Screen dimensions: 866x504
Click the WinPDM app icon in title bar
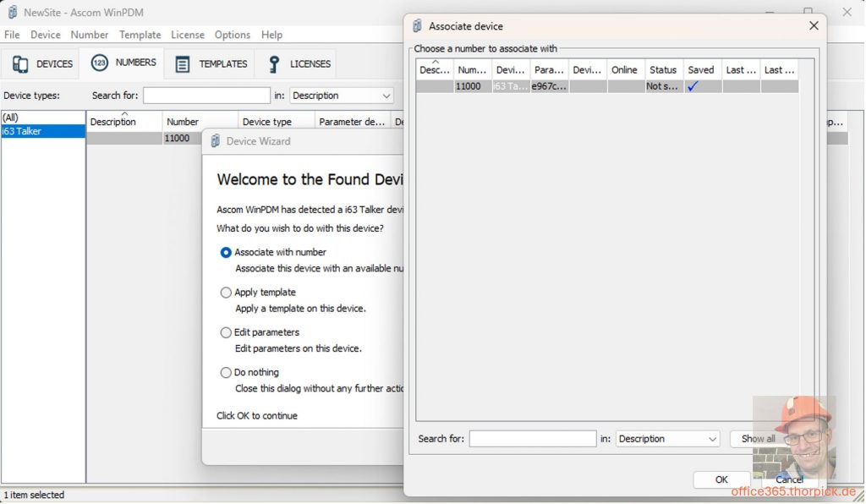pos(12,12)
